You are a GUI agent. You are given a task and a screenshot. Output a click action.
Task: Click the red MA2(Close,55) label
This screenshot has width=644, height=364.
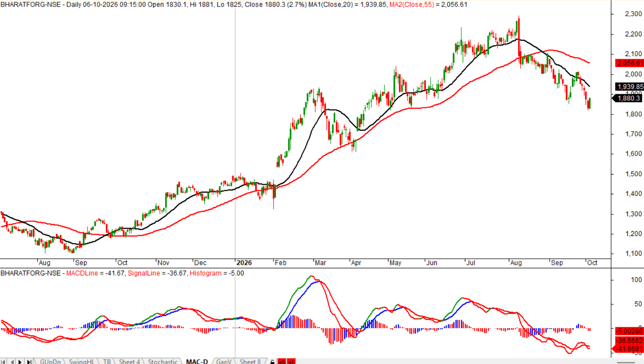[412, 4]
